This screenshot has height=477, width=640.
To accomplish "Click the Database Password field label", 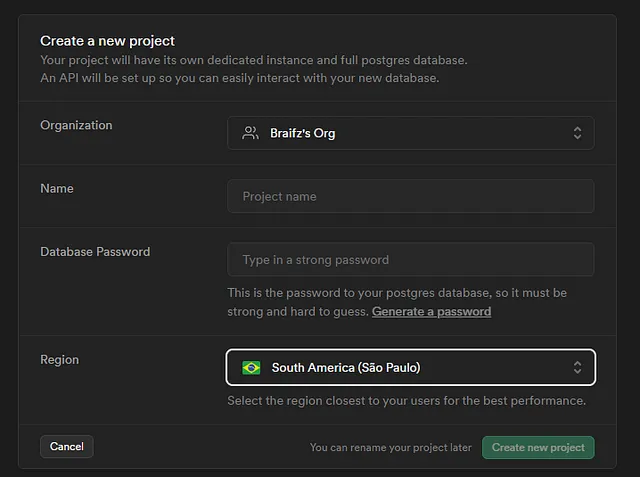I will point(95,252).
